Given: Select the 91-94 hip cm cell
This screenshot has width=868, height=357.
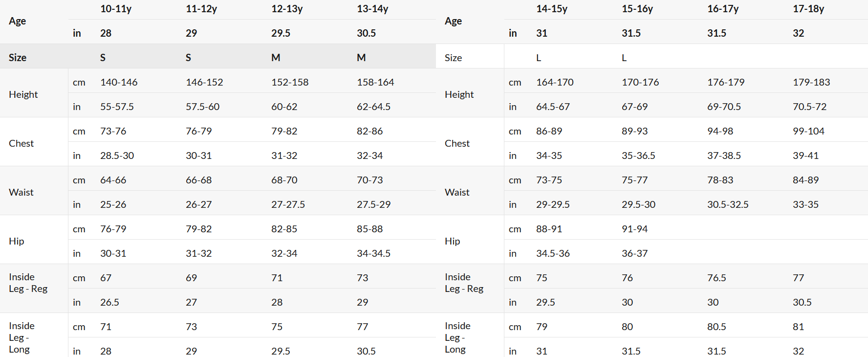Looking at the screenshot, I should 634,229.
